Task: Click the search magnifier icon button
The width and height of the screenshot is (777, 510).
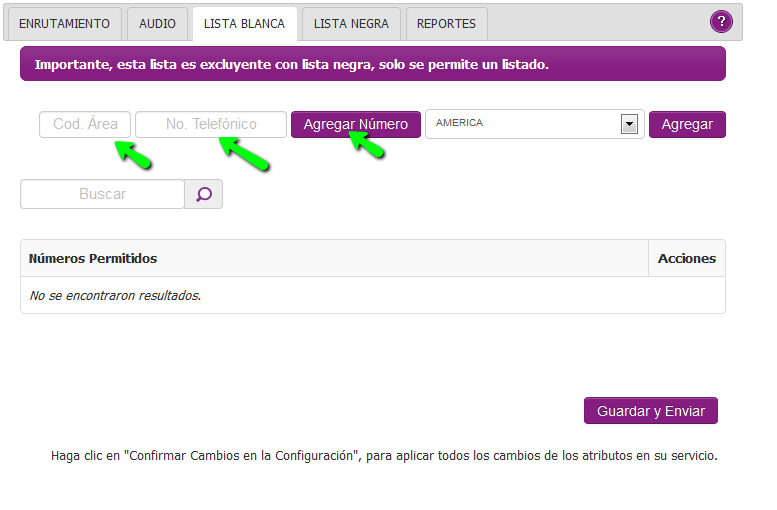Action: click(x=204, y=194)
